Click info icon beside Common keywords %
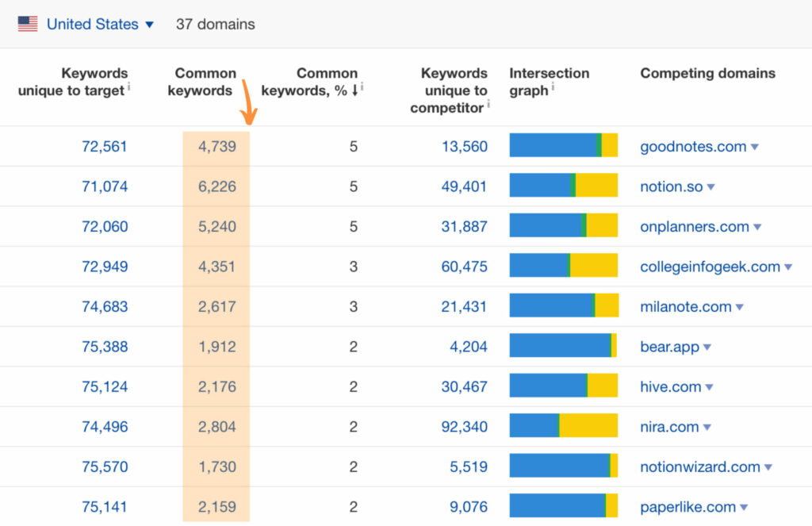The image size is (812, 526). click(362, 87)
